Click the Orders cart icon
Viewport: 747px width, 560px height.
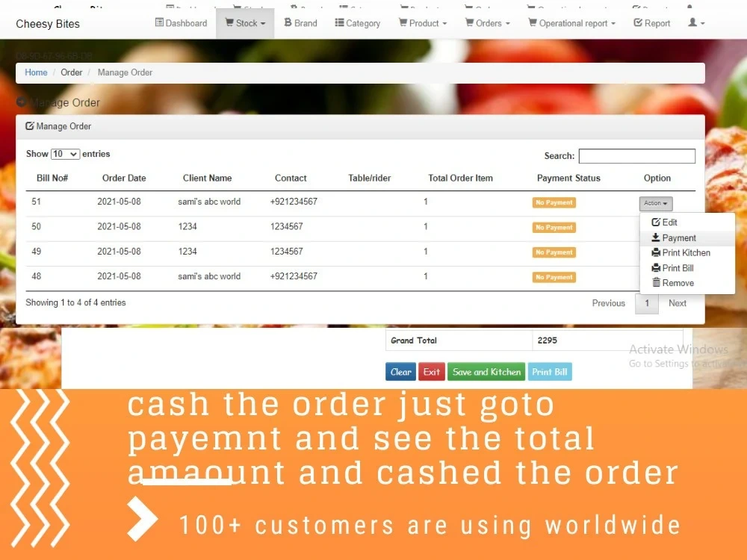coord(469,22)
